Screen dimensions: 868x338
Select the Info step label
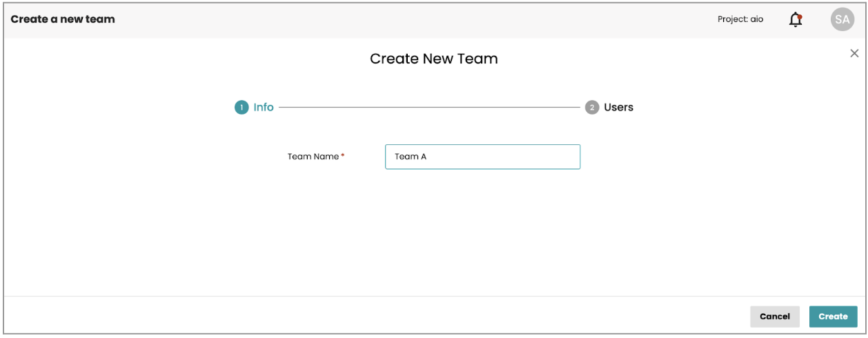pos(264,108)
